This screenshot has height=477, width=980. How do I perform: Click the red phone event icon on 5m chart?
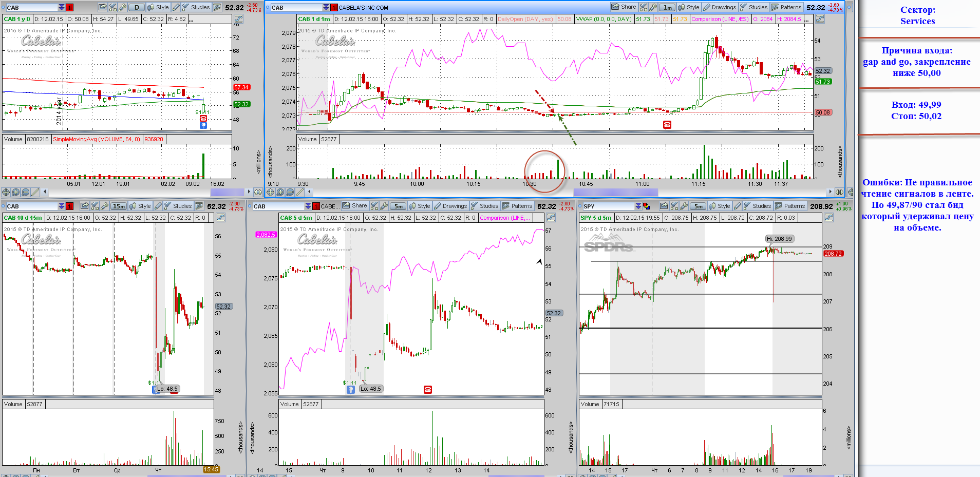pos(428,389)
